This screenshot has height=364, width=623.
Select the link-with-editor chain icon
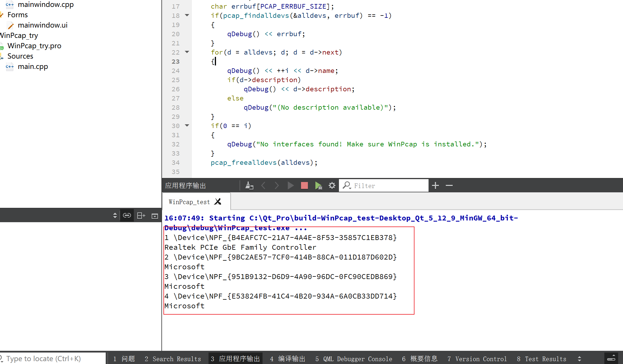(x=127, y=215)
